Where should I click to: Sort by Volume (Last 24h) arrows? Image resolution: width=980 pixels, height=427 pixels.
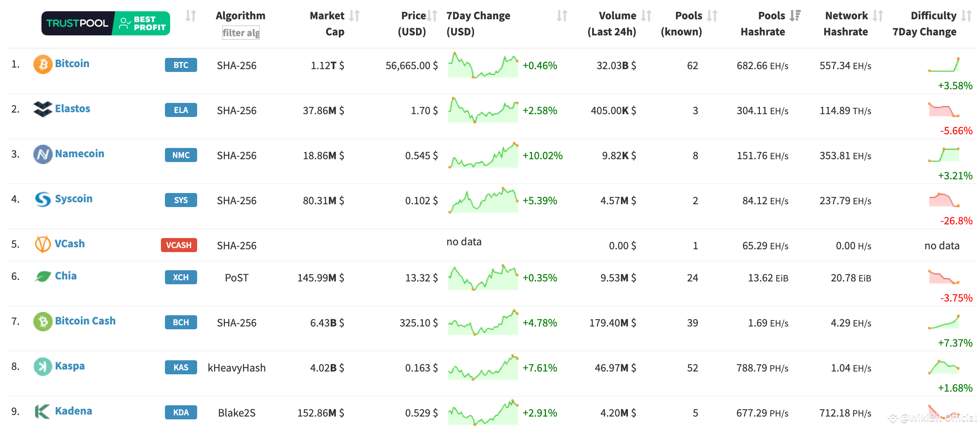[x=646, y=16]
